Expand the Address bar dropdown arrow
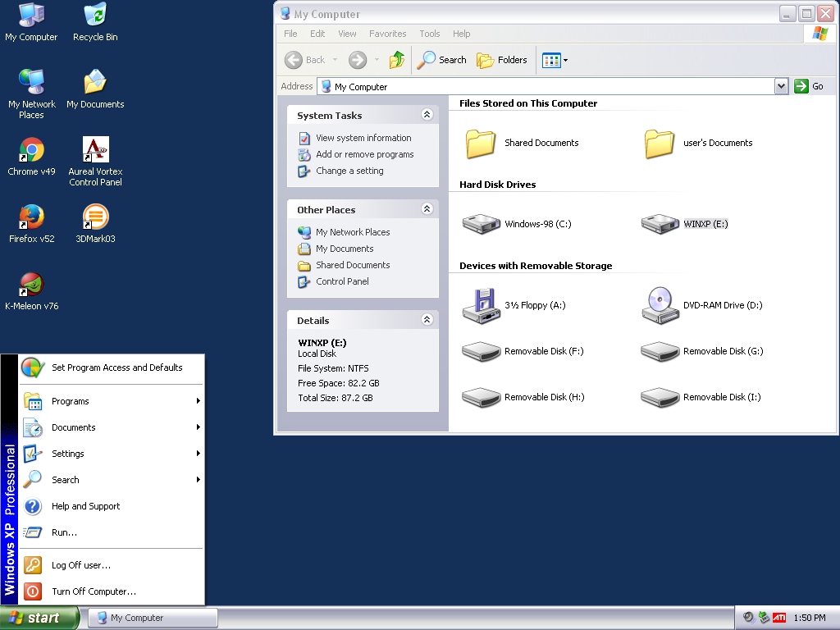 (x=781, y=86)
